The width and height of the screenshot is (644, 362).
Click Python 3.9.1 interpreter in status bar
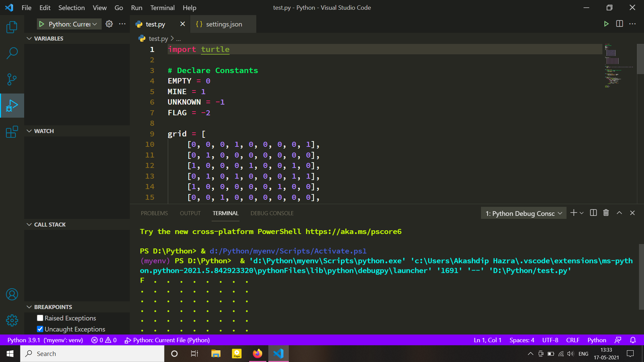click(45, 340)
